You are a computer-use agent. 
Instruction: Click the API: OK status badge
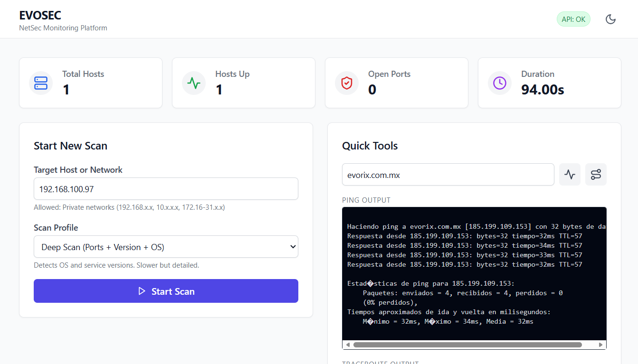[x=573, y=19]
